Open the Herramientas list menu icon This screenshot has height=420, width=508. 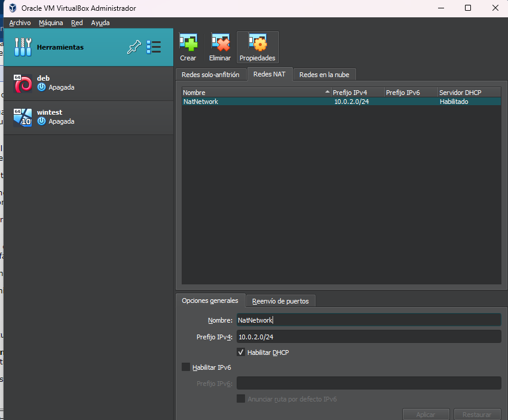coord(154,47)
